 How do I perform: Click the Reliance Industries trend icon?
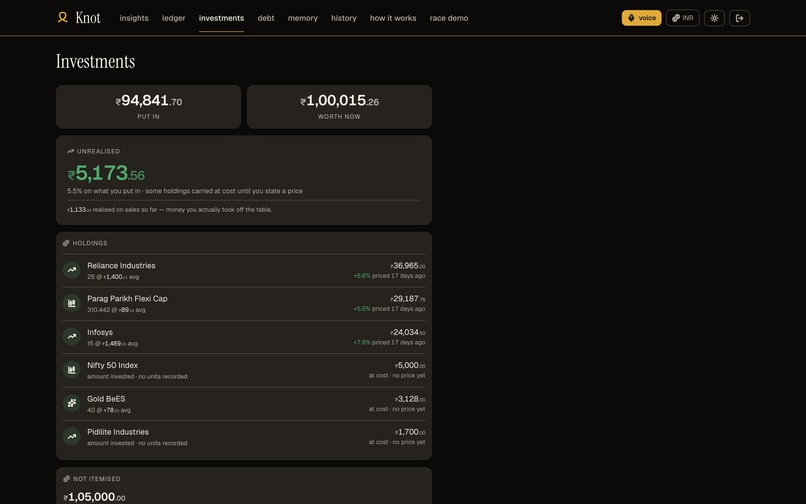[71, 270]
